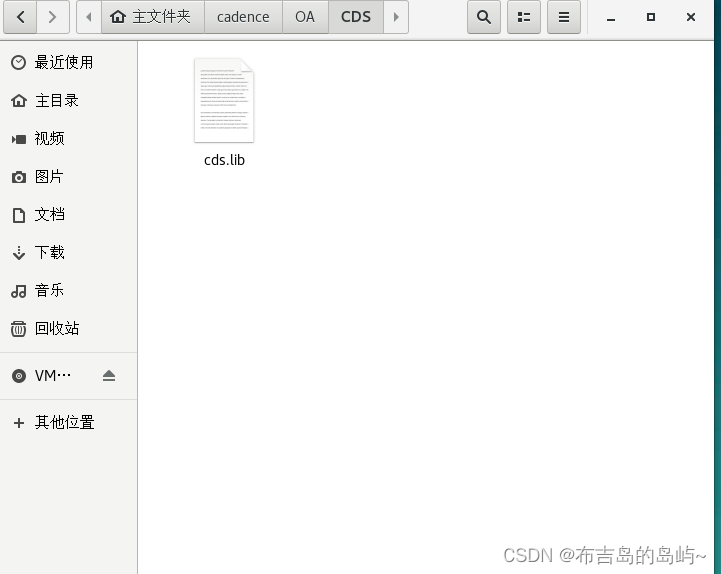Go to 主文件夹 in path bar

tap(152, 17)
